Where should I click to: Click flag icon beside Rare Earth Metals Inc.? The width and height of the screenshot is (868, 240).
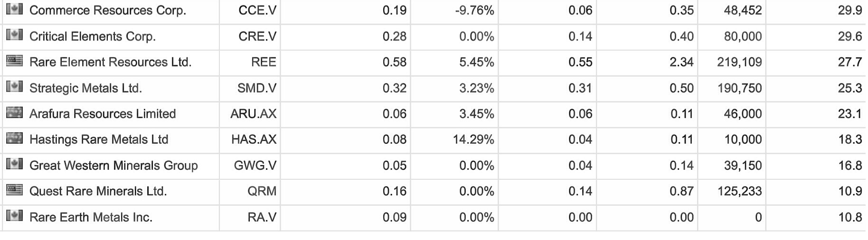pos(14,216)
